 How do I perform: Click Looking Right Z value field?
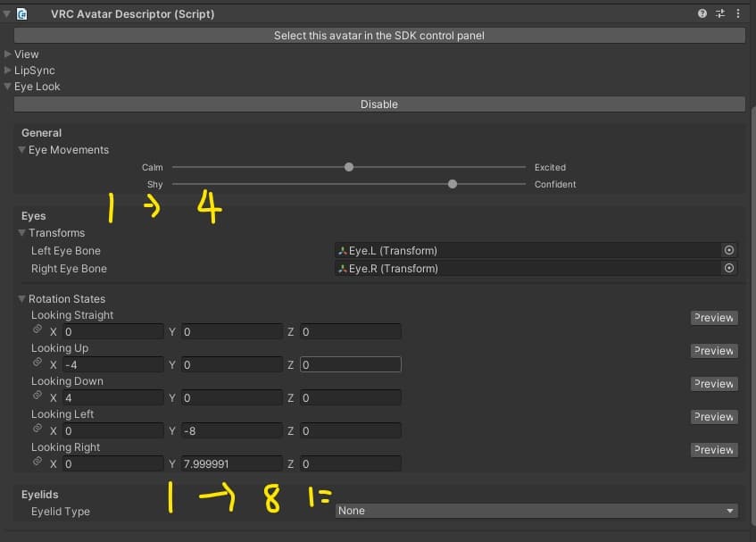click(x=350, y=464)
